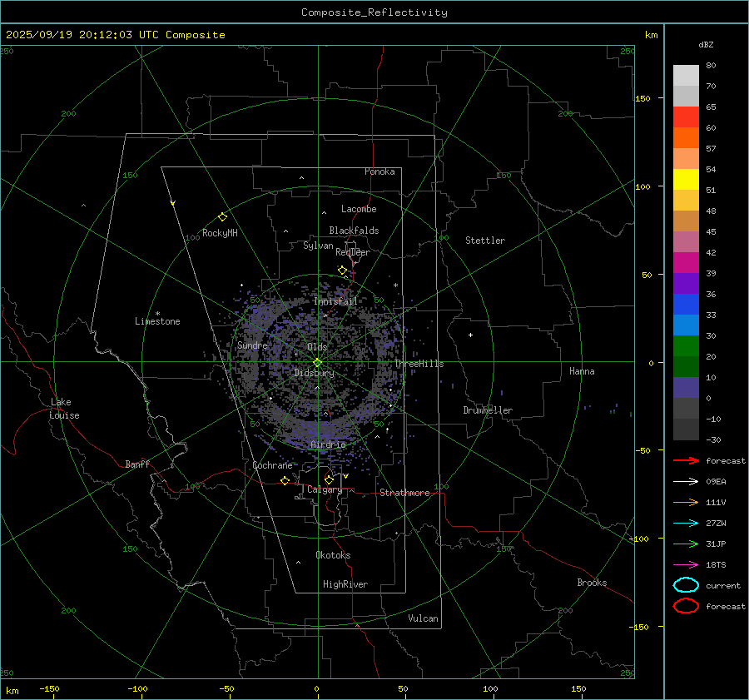The image size is (749, 700).
Task: Click the yellow diamond marker at Red Deer
Action: (x=342, y=270)
